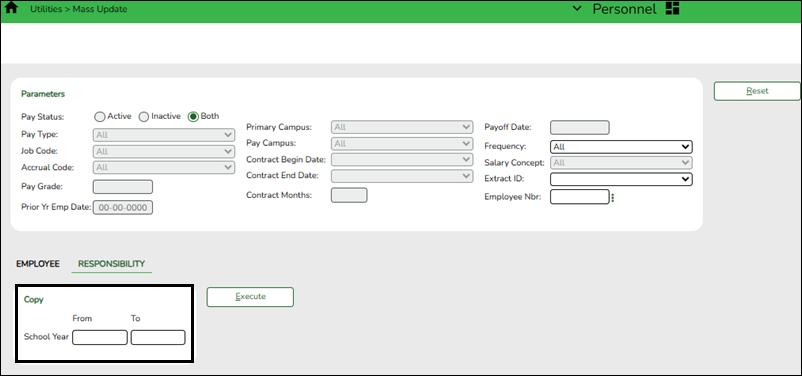The height and width of the screenshot is (376, 802).
Task: Open the Frequency dropdown
Action: (621, 147)
